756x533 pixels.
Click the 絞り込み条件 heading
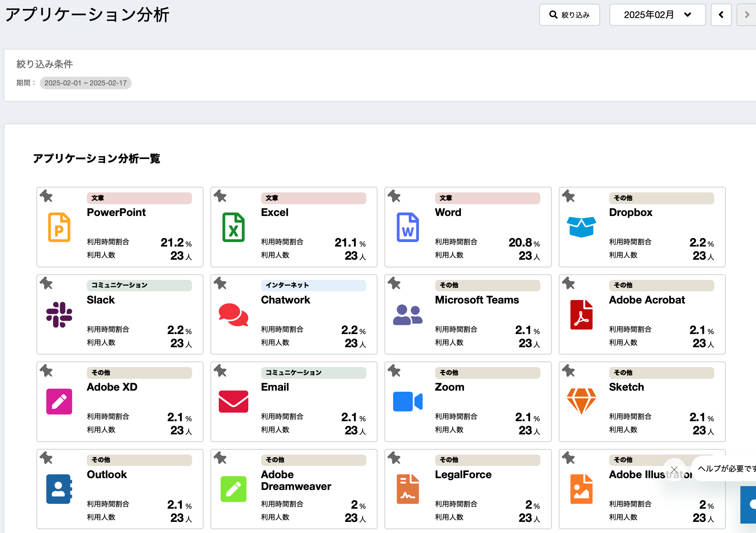pos(45,64)
